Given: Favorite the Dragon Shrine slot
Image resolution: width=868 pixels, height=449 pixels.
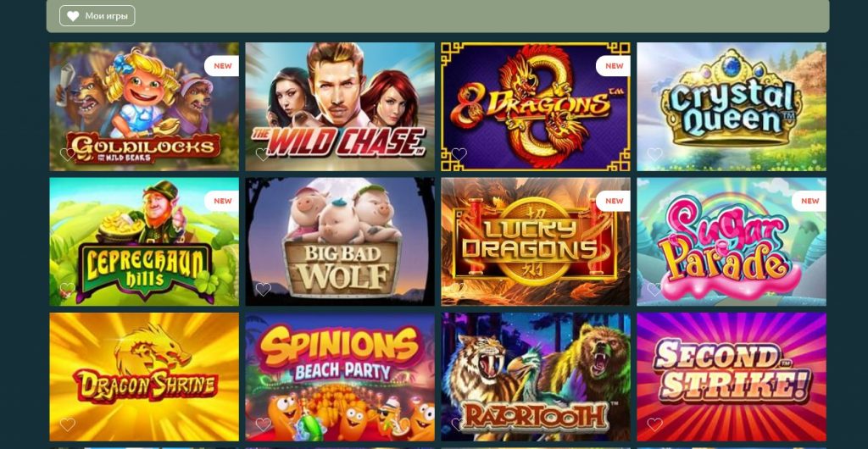Looking at the screenshot, I should point(68,424).
